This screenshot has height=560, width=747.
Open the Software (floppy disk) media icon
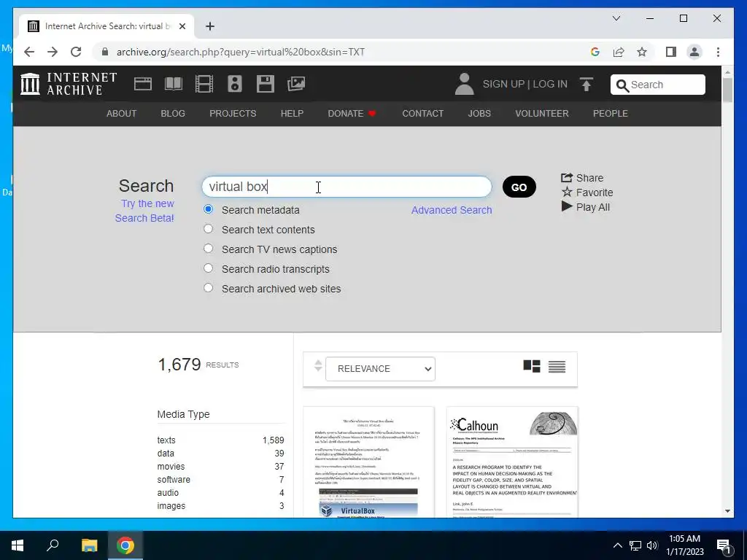266,84
